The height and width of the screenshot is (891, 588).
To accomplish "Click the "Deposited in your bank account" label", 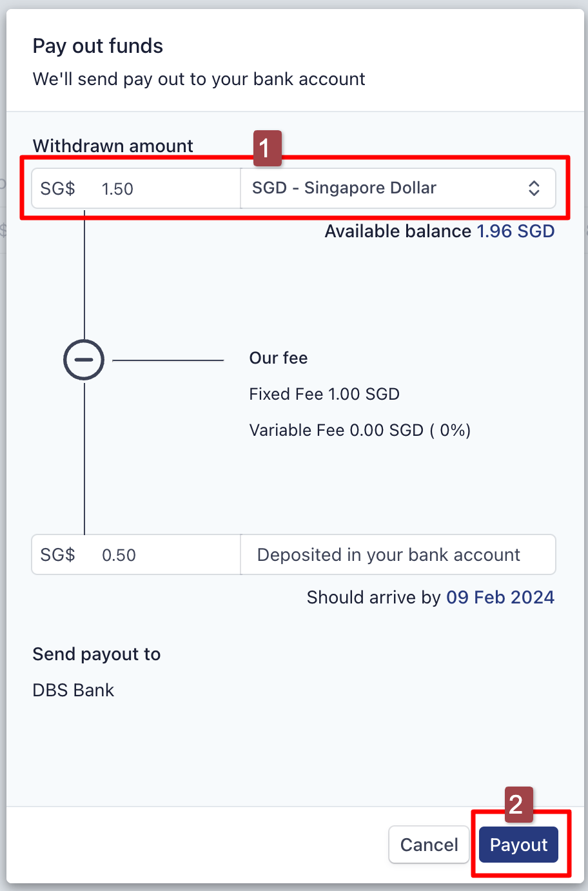I will point(389,555).
